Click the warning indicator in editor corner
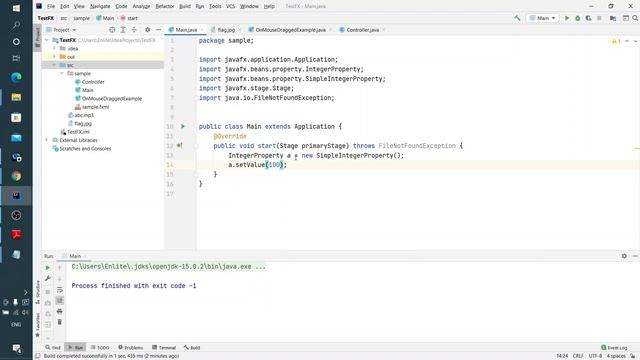Viewport: 640px width, 360px height. [616, 41]
